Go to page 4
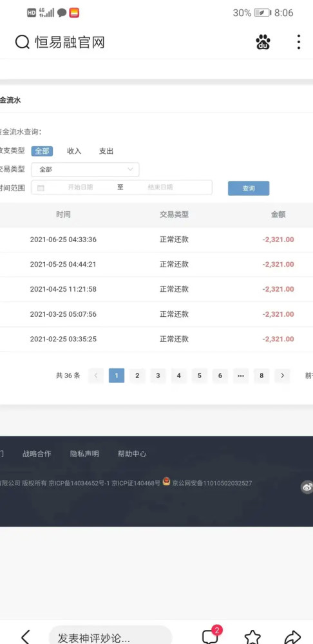 pos(178,375)
